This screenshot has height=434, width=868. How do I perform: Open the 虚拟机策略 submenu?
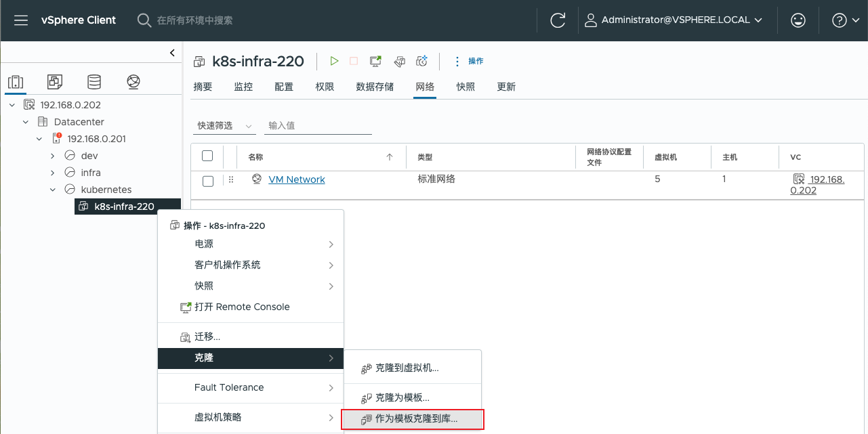point(251,417)
